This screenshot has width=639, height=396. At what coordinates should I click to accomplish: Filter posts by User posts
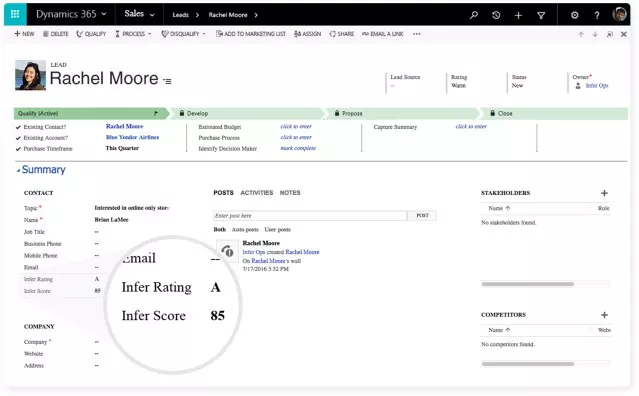pos(278,230)
